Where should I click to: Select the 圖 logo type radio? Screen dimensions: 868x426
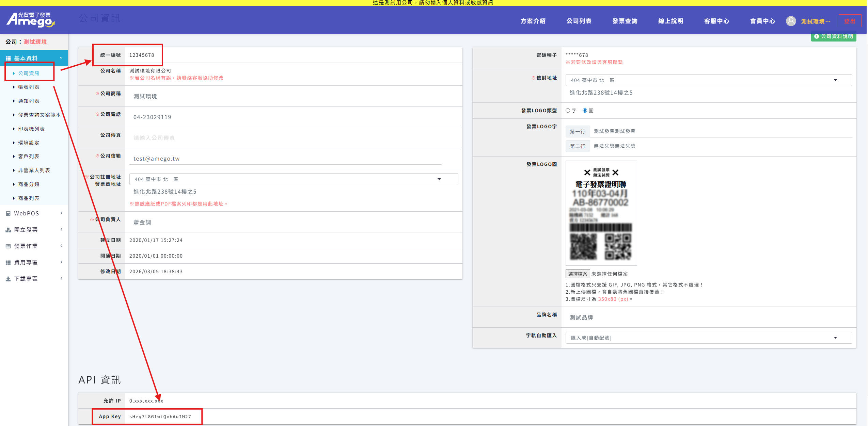(585, 111)
